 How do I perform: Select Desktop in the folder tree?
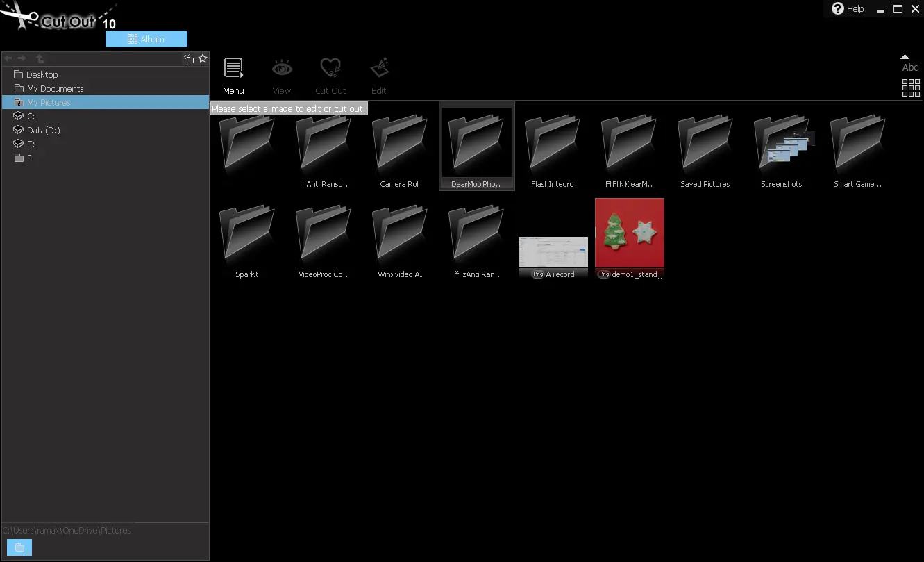(x=42, y=74)
